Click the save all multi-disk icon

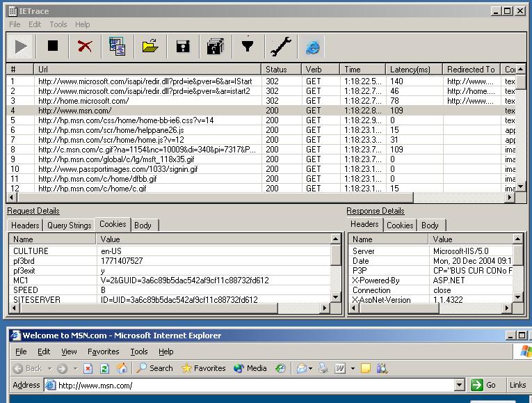215,47
